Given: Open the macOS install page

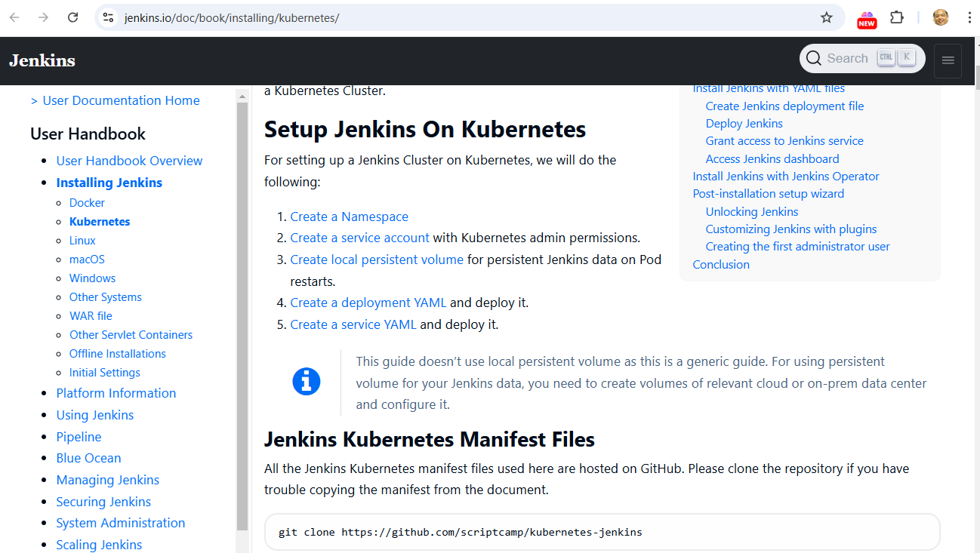Looking at the screenshot, I should click(x=87, y=259).
